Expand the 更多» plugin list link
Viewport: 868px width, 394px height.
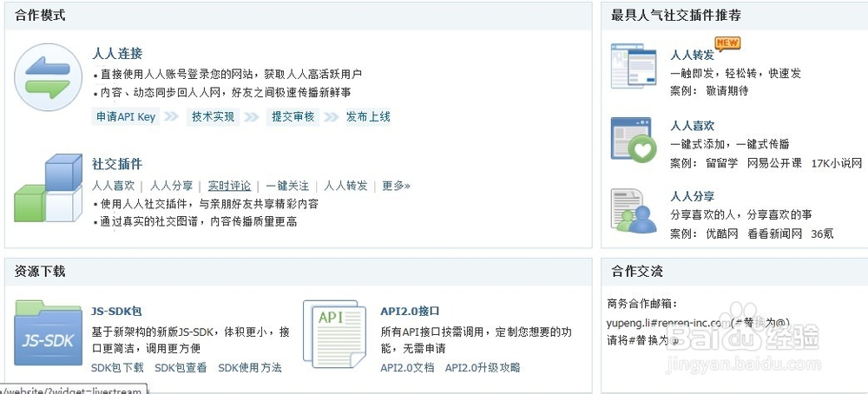[396, 186]
